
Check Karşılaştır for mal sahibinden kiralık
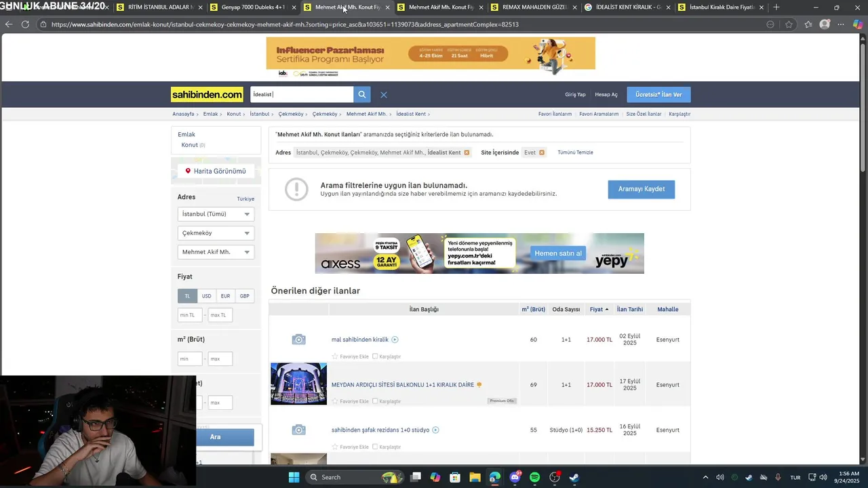point(375,357)
